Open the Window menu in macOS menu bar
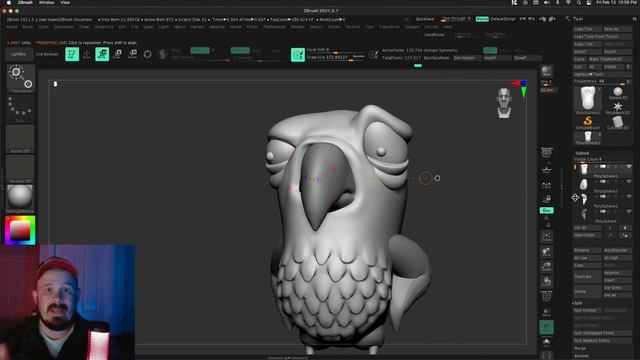Image resolution: width=640 pixels, height=360 pixels. (46, 3)
